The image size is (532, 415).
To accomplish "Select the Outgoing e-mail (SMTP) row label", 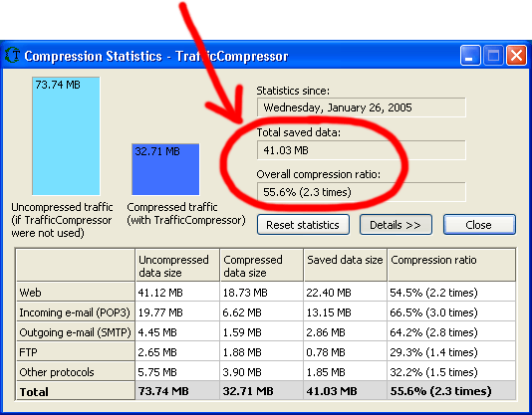I will coord(76,332).
